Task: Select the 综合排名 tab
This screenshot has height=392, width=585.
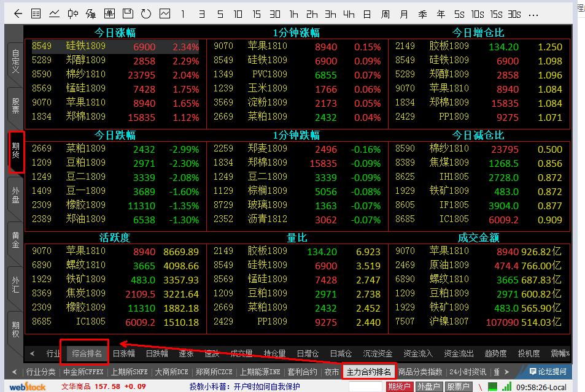Action: tap(86, 353)
